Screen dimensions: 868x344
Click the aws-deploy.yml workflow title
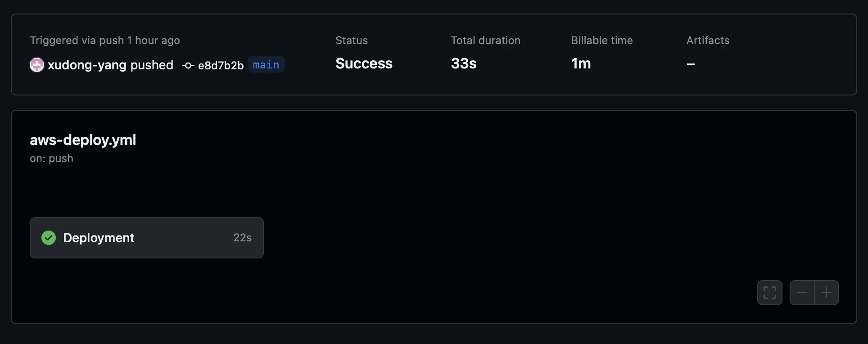[83, 140]
